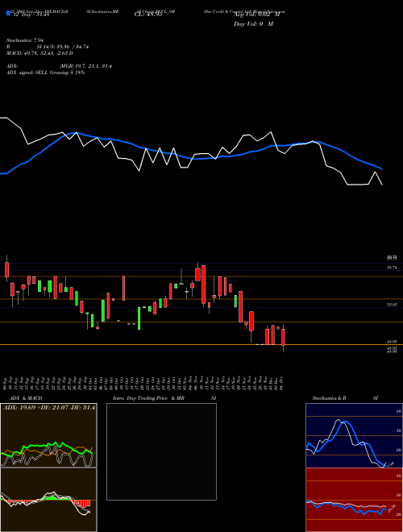Click the 'ADX: 19.69 +DY: 21.07 -DY: 31.4' header

coord(49,408)
